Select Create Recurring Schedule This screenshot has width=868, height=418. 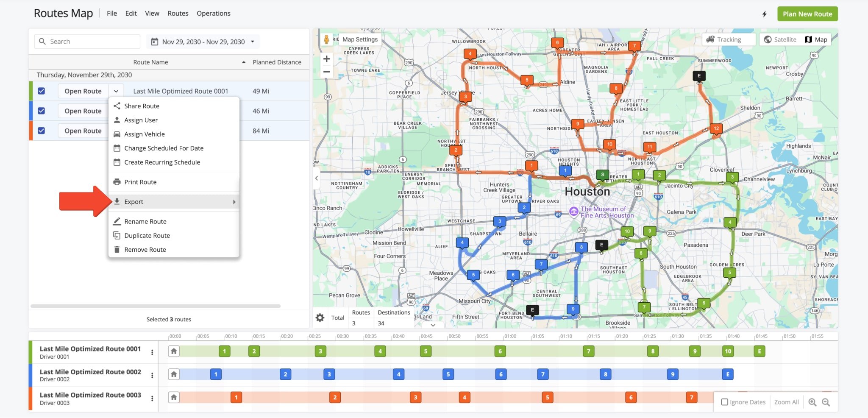tap(174, 162)
